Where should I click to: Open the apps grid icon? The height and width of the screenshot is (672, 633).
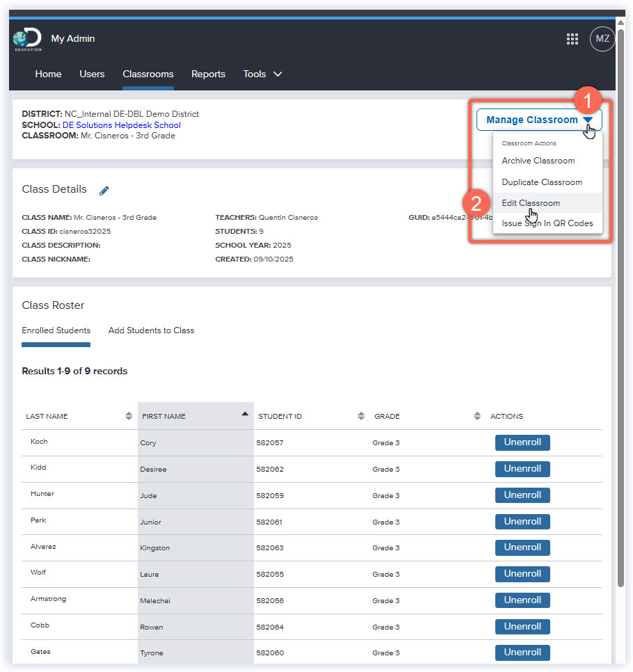coord(572,39)
